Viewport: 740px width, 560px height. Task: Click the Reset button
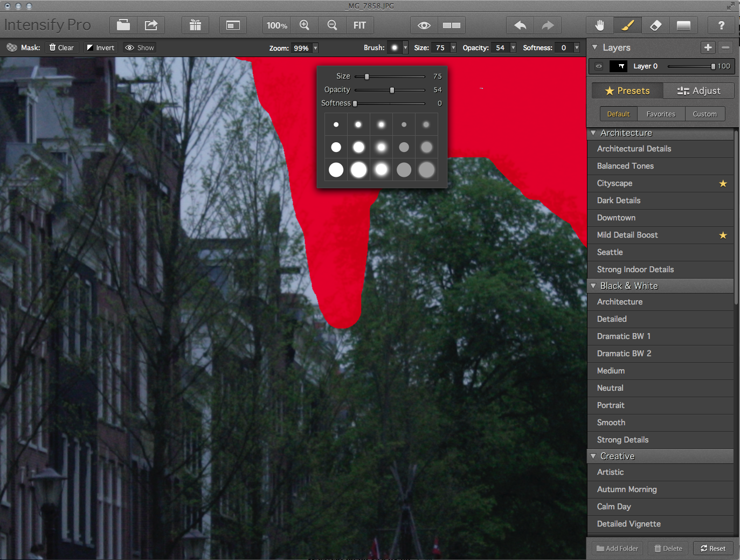[713, 548]
